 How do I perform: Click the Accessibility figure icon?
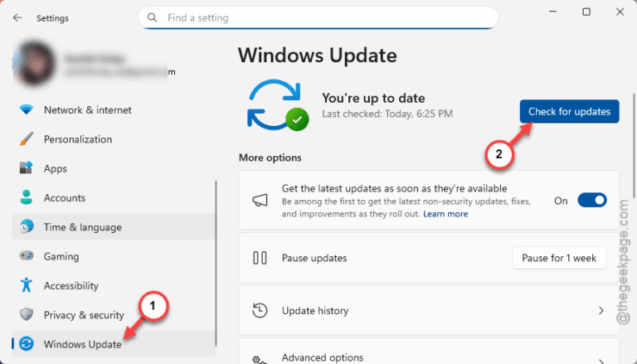pos(26,285)
